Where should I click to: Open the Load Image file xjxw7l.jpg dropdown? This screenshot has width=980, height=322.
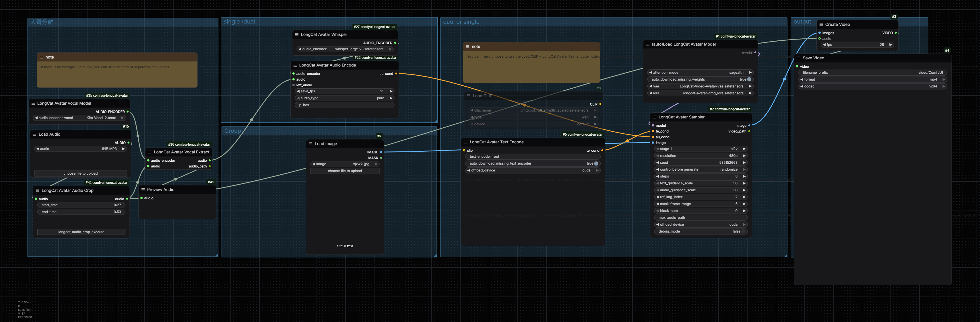[x=345, y=164]
